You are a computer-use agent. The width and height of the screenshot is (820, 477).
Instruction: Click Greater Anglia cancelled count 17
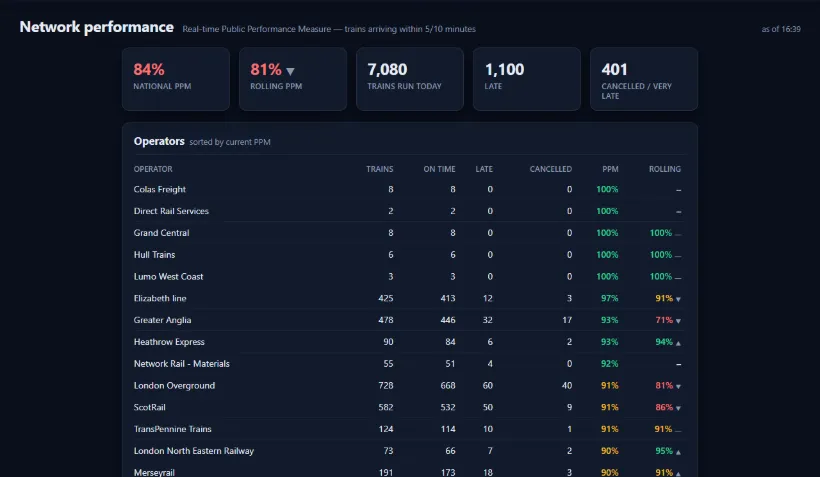pos(567,320)
